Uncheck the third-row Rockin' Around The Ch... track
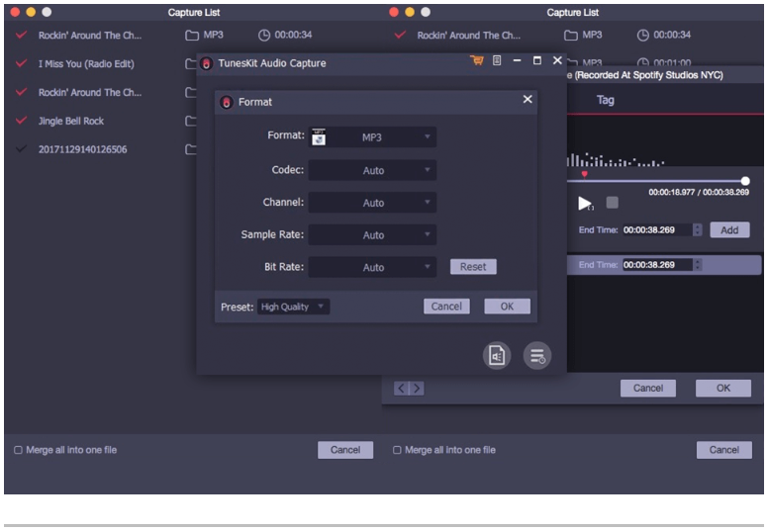Viewport: 769px width, 532px height. (x=21, y=92)
